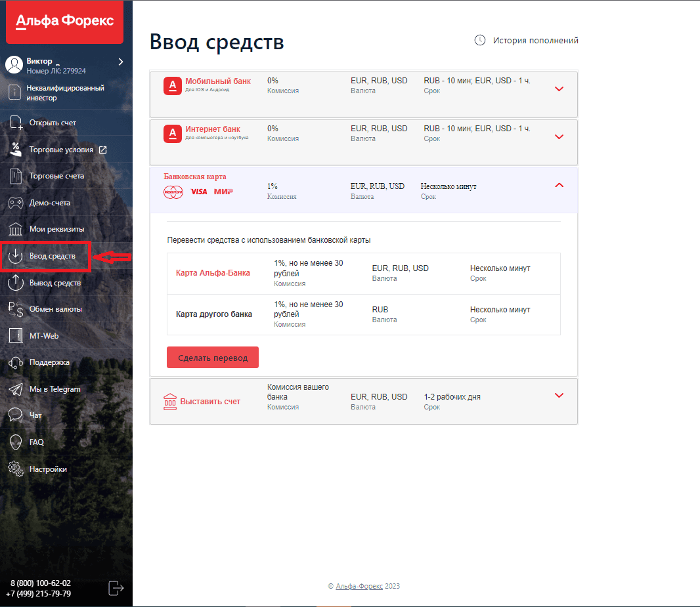This screenshot has width=700, height=607.
Task: Click the Мои реквизиты bank icon
Action: tap(16, 229)
